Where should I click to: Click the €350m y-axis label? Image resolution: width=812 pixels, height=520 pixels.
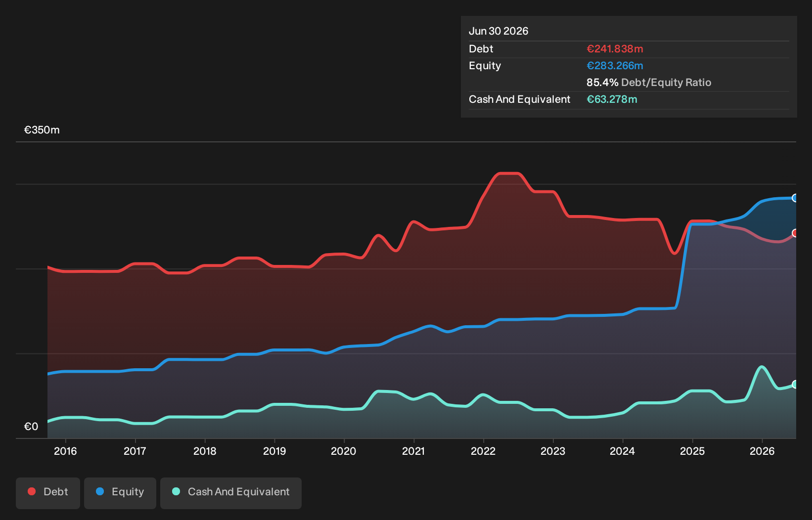click(42, 130)
